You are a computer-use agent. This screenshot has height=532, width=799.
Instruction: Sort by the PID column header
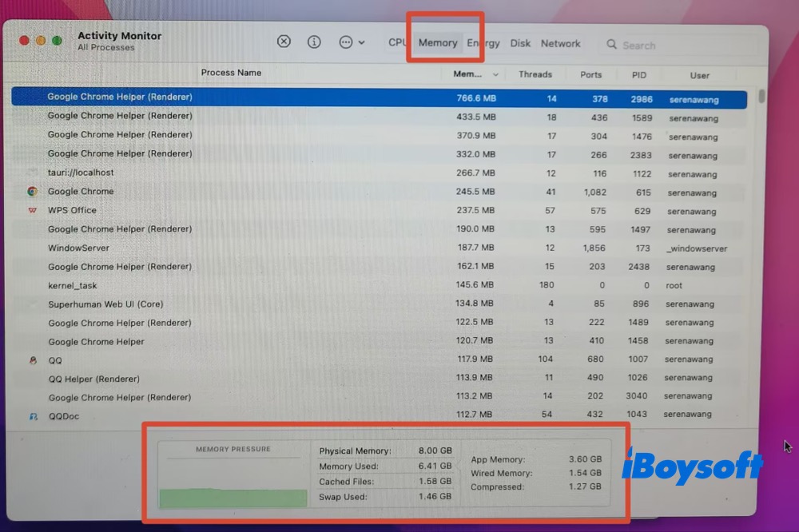pyautogui.click(x=639, y=75)
